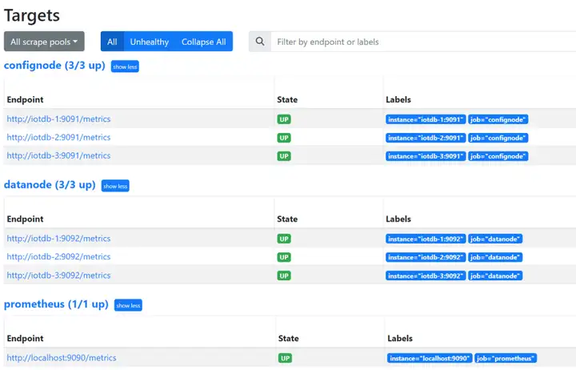Toggle Collapse All pools button
Screen dimensions: 576x370
coord(204,42)
